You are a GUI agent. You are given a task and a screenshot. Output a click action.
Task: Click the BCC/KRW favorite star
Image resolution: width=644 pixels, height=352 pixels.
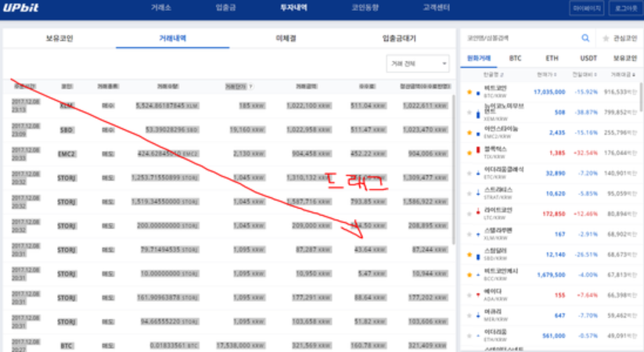469,275
